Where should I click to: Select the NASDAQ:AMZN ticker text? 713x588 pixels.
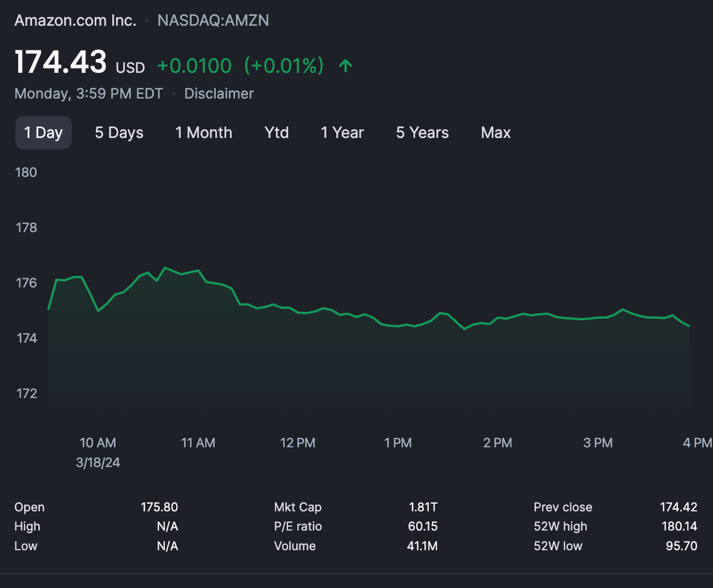coord(213,20)
